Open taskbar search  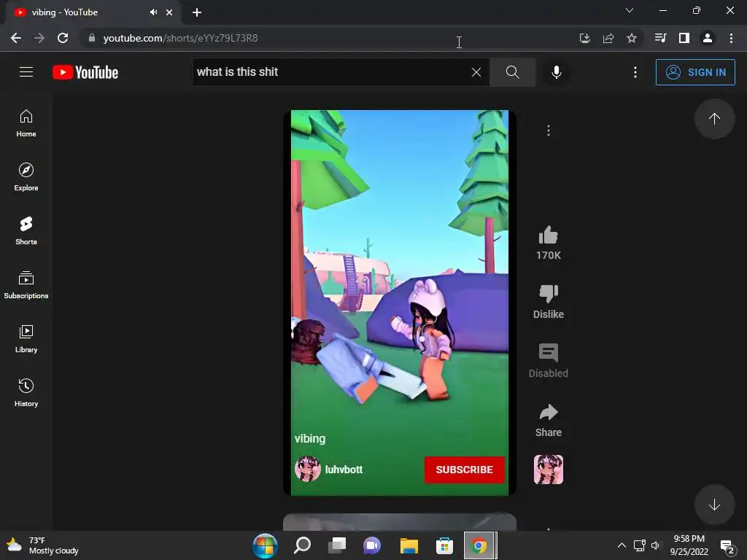coord(302,545)
